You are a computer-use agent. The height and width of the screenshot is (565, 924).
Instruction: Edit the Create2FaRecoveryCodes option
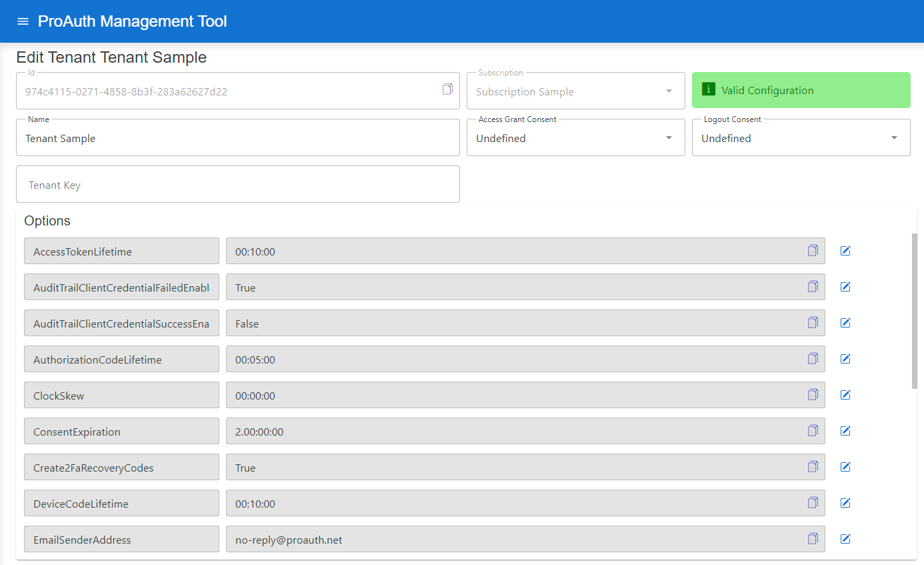(845, 467)
